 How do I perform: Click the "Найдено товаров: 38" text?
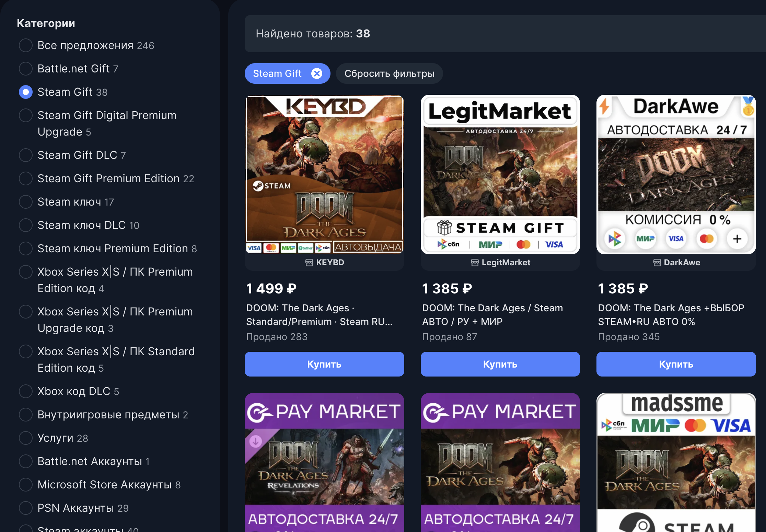(313, 34)
